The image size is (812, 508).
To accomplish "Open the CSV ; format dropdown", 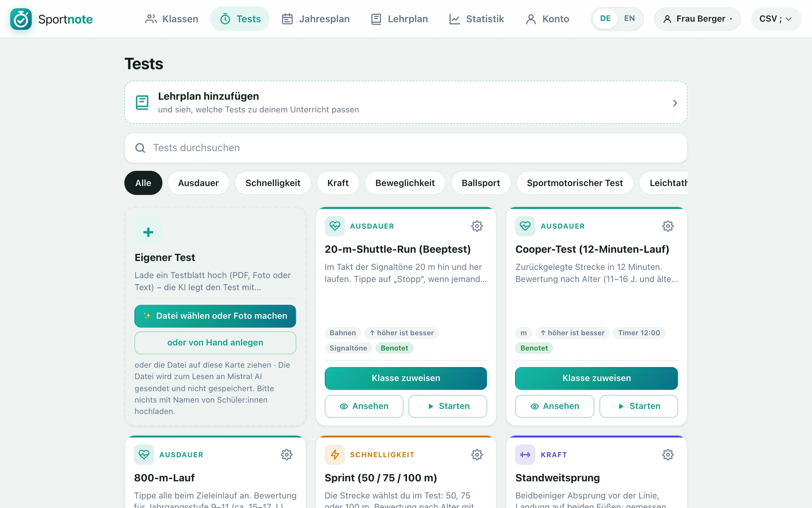I will [776, 19].
